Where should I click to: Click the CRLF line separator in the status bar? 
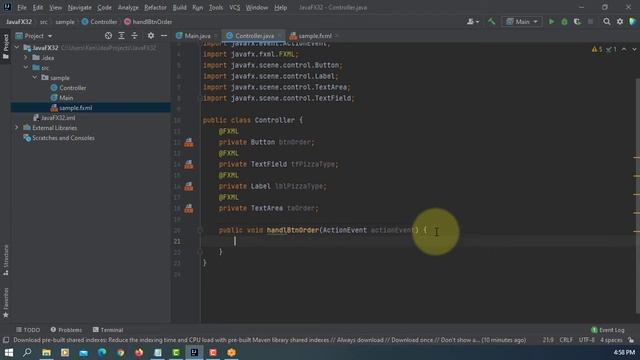[566, 340]
